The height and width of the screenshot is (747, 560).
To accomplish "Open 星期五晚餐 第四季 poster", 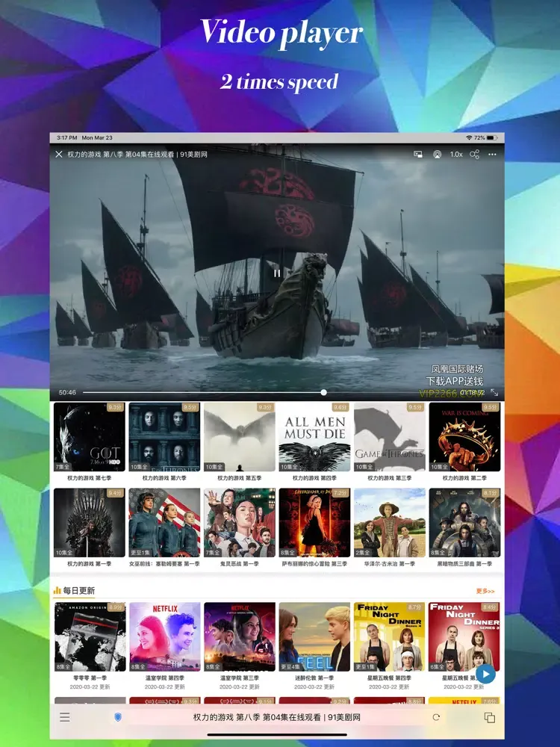I will click(390, 637).
